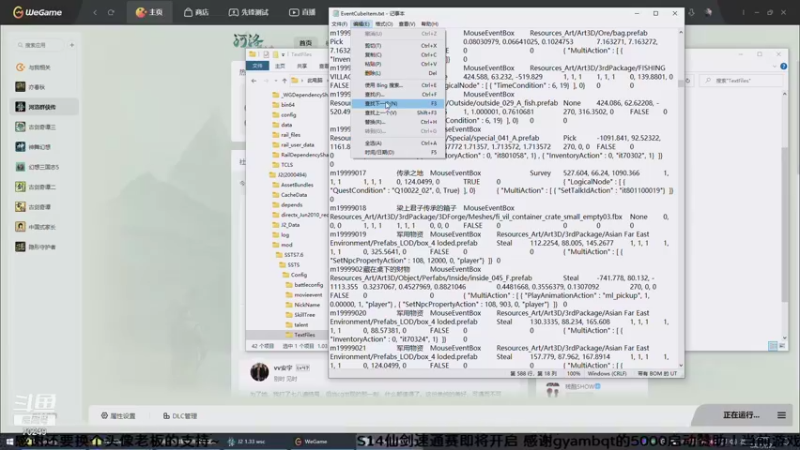Open Notepad 查看 menu
This screenshot has width=800, height=450.
pos(407,24)
